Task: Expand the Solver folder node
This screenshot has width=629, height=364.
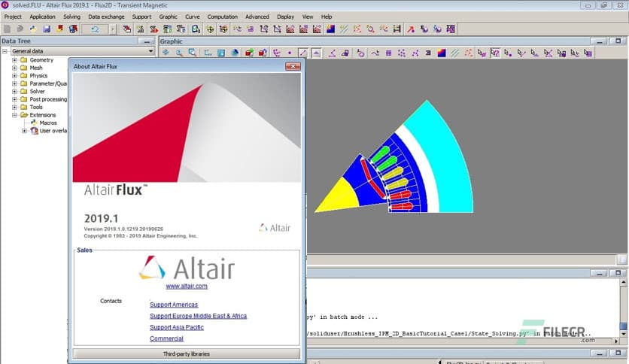Action: [x=14, y=92]
